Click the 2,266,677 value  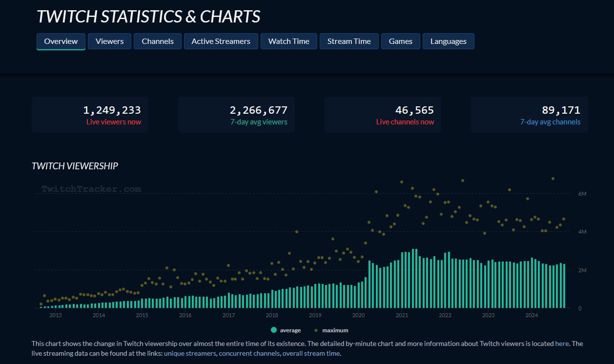pyautogui.click(x=259, y=110)
